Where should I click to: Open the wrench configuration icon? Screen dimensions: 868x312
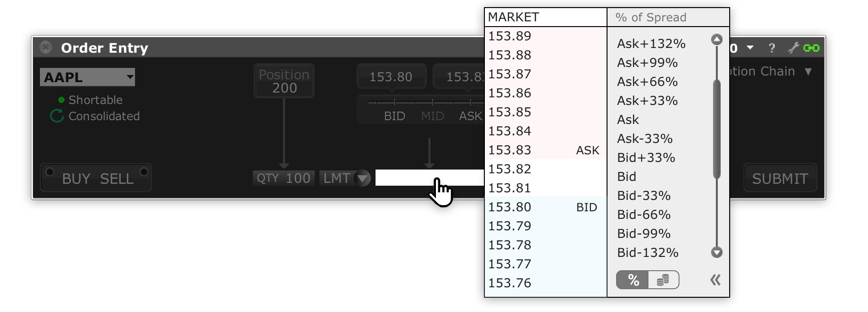(x=794, y=47)
